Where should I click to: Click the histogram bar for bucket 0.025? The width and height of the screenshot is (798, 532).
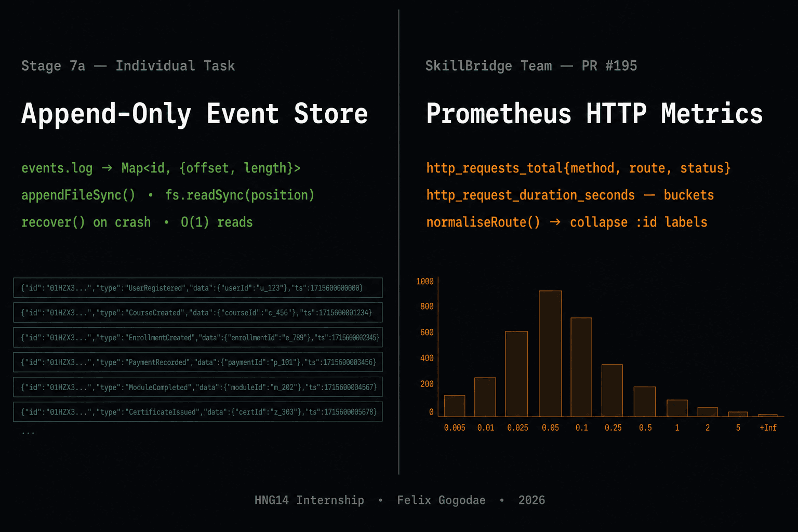point(516,374)
